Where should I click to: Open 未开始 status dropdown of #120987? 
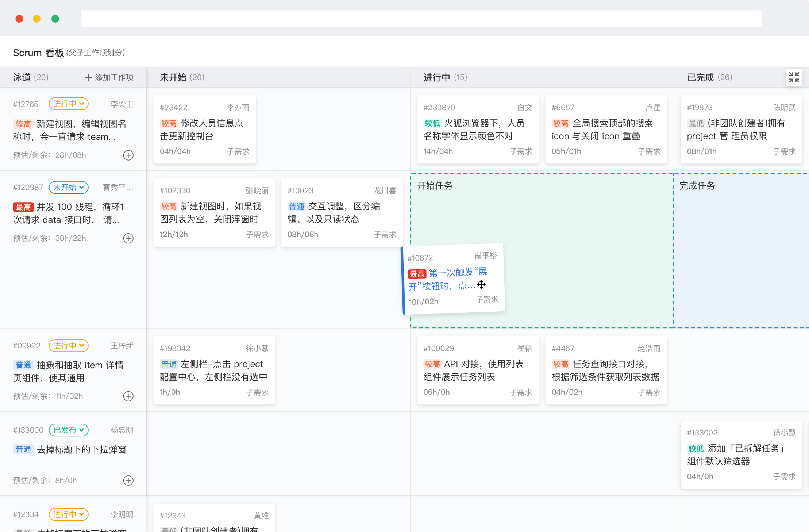[69, 187]
